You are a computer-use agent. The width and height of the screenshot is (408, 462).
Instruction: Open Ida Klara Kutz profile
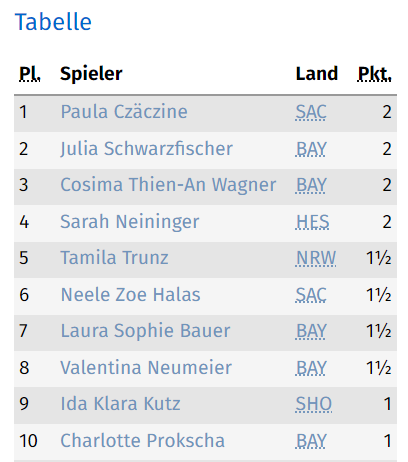(120, 404)
